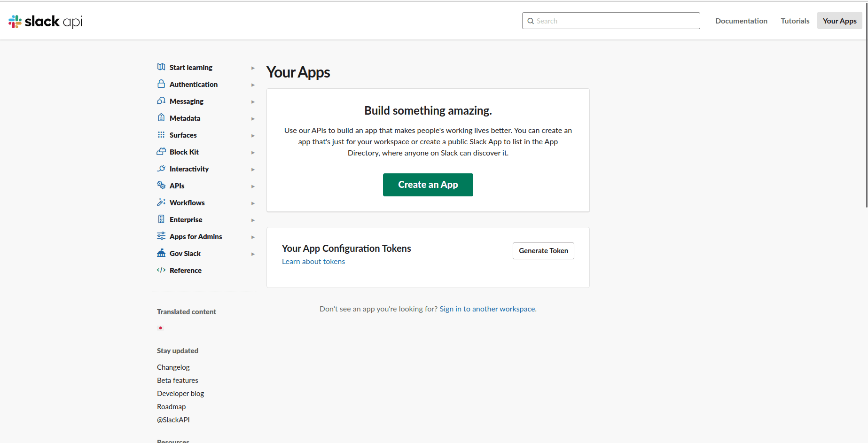
Task: Open the Authentication sidebar item
Action: tap(194, 85)
